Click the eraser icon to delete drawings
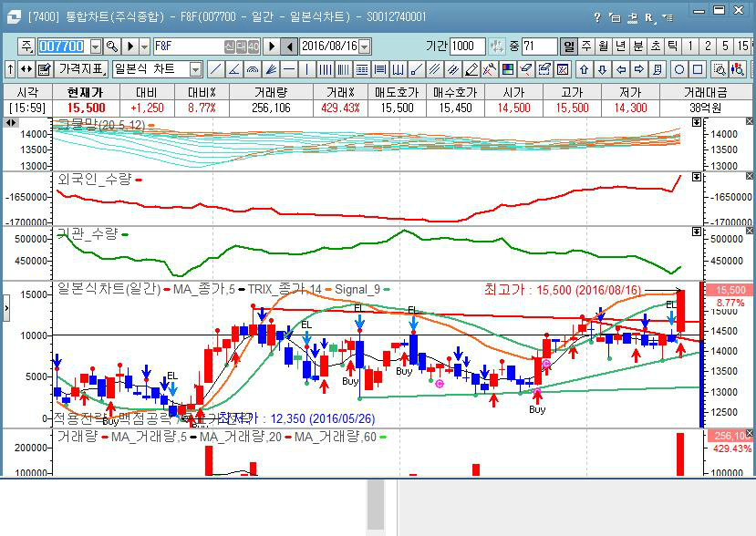The height and width of the screenshot is (536, 756). [471, 69]
